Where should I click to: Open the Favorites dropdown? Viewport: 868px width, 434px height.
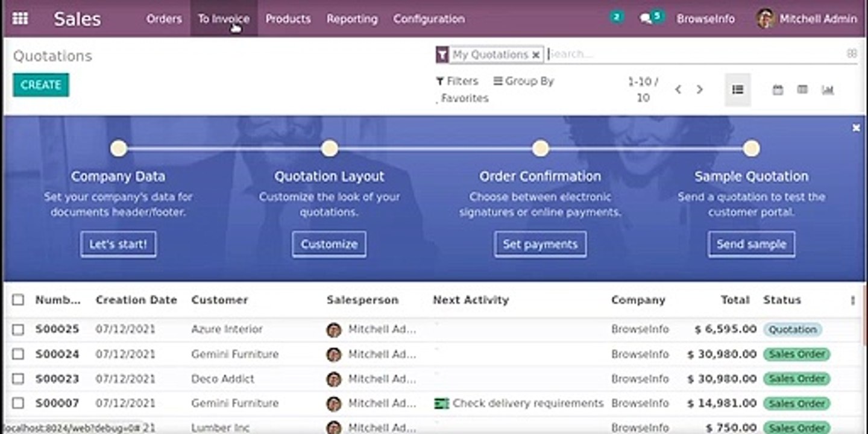(x=462, y=98)
